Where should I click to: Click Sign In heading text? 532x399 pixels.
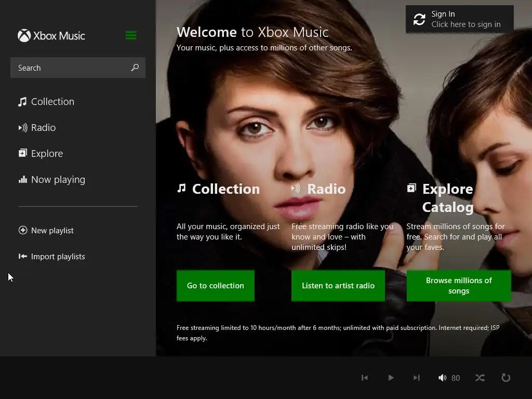pos(443,14)
